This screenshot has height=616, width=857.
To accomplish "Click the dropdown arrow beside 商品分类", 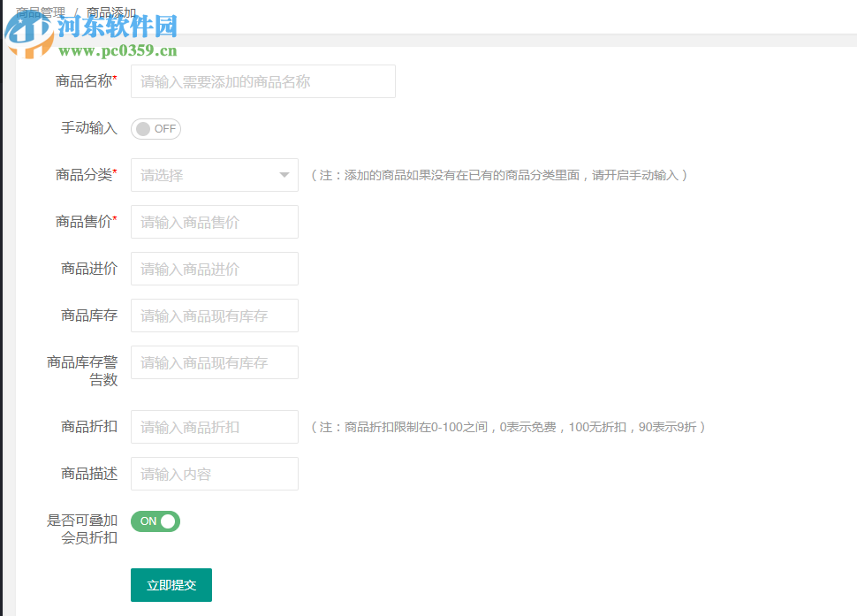I will coord(283,175).
